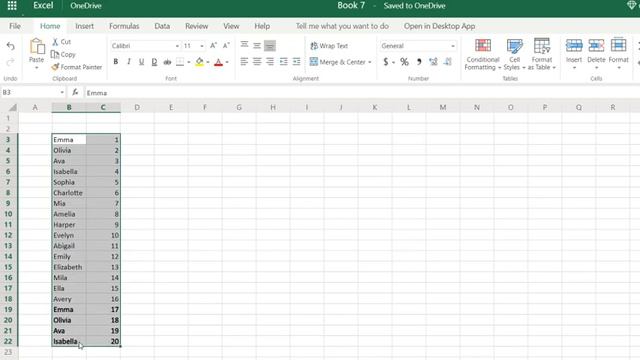Click the Borders icon
Image resolution: width=640 pixels, height=360 pixels.
click(x=180, y=62)
